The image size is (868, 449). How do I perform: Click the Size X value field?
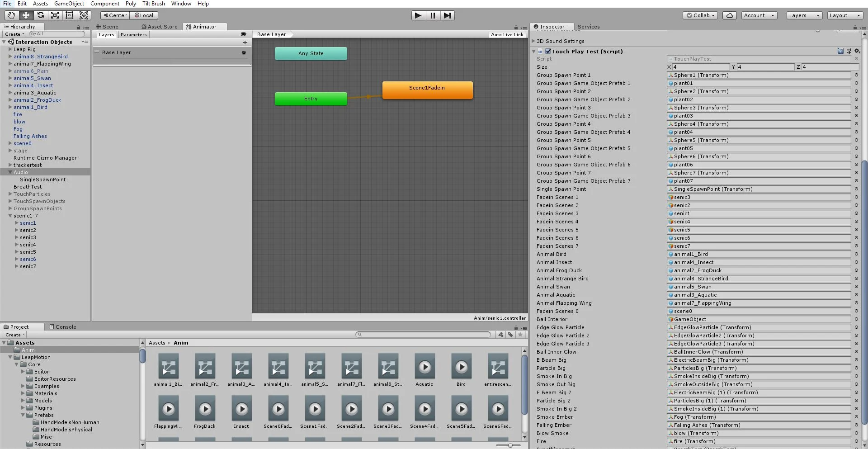tap(701, 67)
